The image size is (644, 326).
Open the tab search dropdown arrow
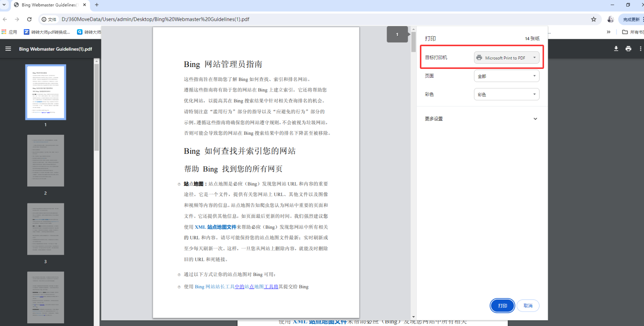coord(4,5)
